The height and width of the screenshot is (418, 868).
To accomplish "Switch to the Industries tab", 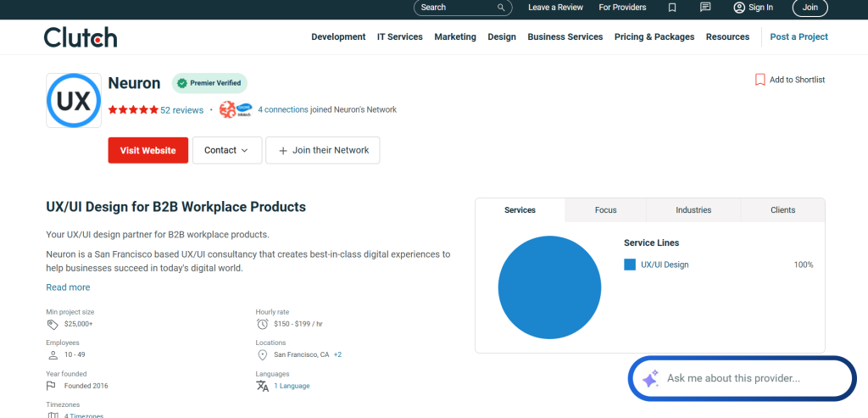I will tap(693, 210).
